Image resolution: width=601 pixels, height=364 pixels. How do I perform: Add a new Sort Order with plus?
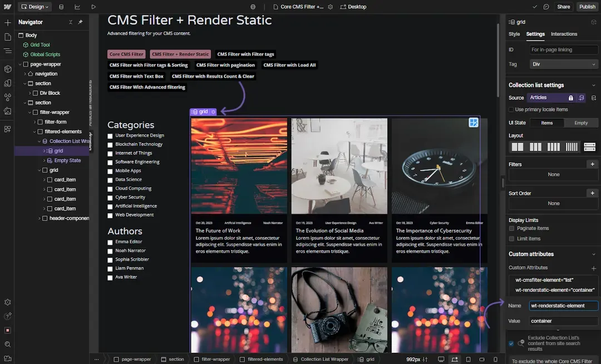592,193
